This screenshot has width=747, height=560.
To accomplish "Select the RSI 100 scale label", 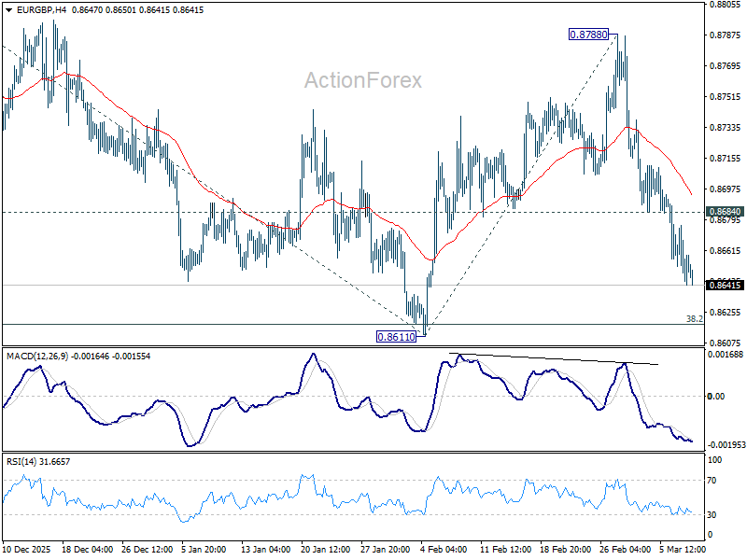I will pyautogui.click(x=714, y=460).
